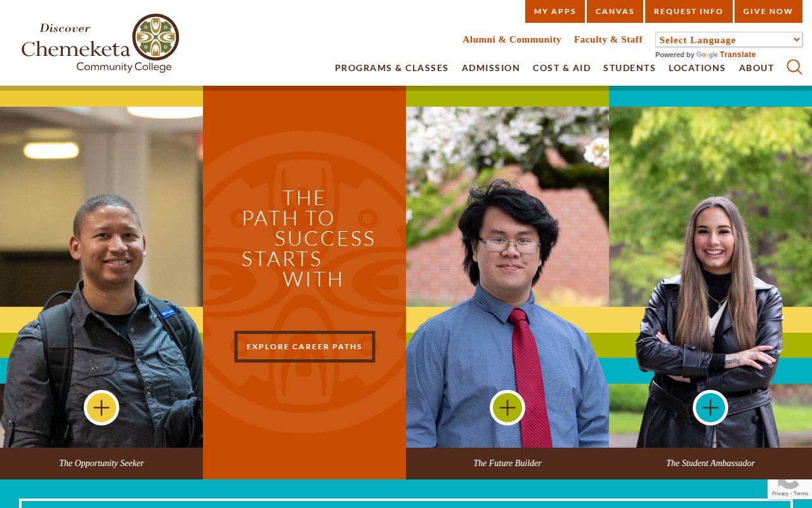
Task: Click the Request Info button
Action: 688,11
